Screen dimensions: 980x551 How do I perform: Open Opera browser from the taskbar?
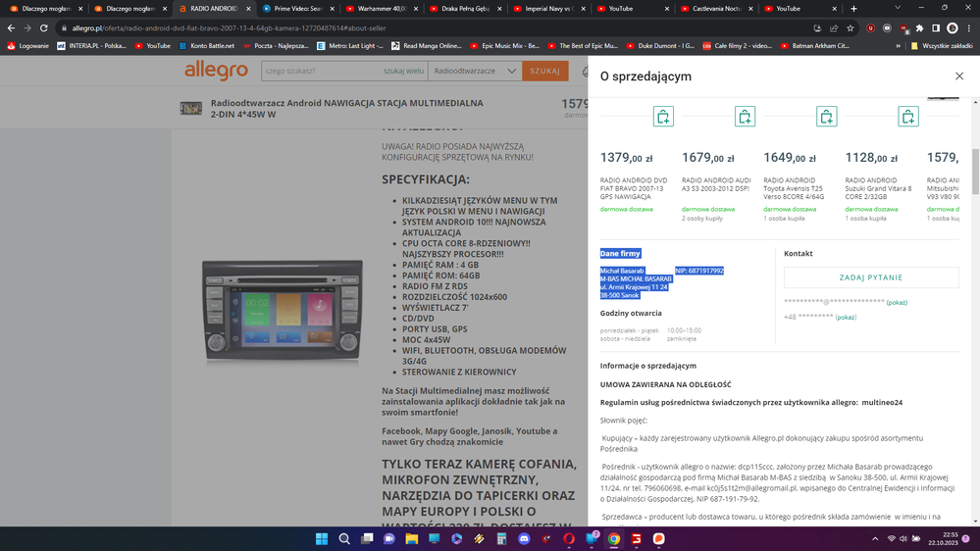(569, 538)
